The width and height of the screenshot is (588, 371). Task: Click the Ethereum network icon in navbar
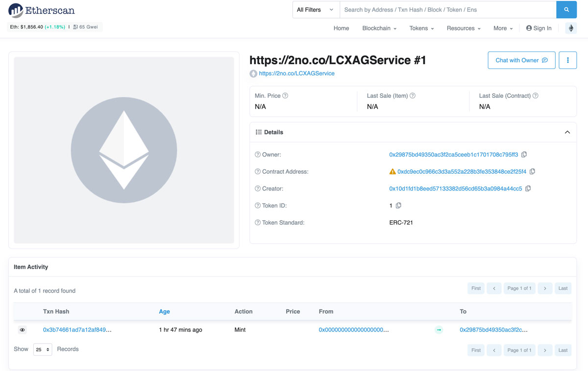pyautogui.click(x=571, y=28)
